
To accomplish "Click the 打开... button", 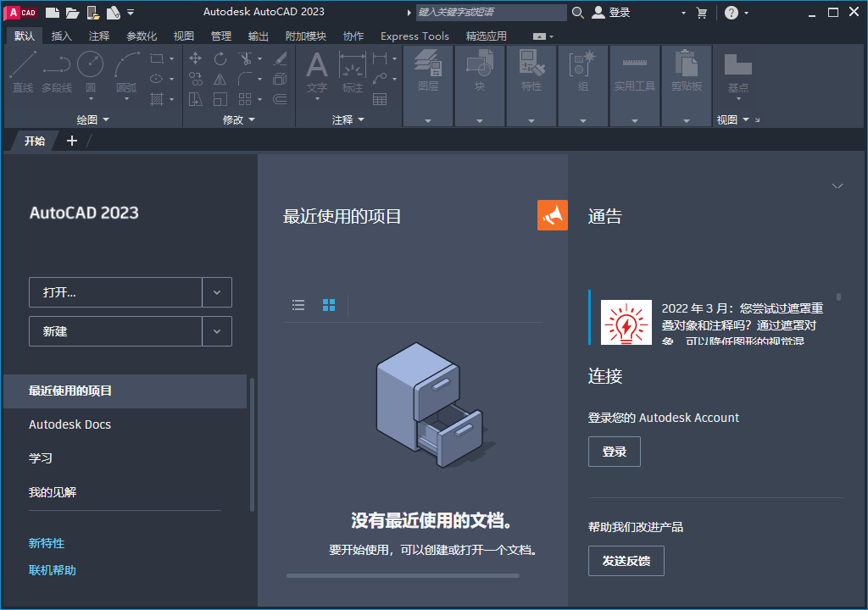I will [115, 292].
